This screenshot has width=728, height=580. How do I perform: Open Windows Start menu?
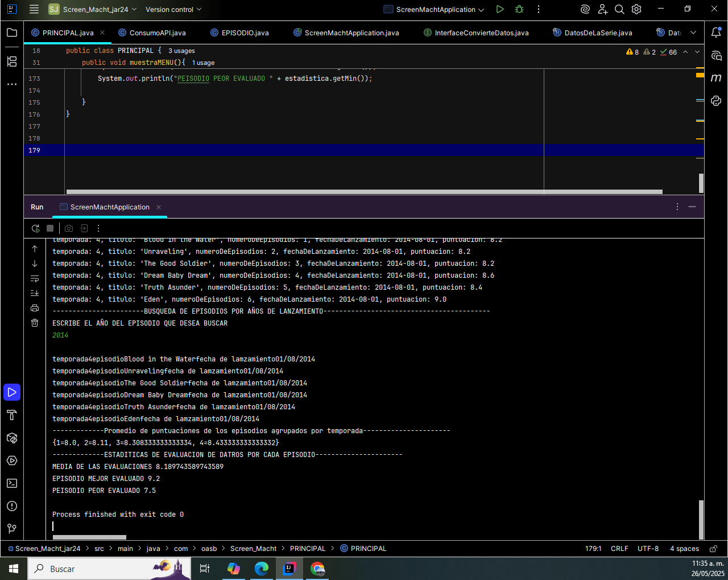(x=14, y=569)
